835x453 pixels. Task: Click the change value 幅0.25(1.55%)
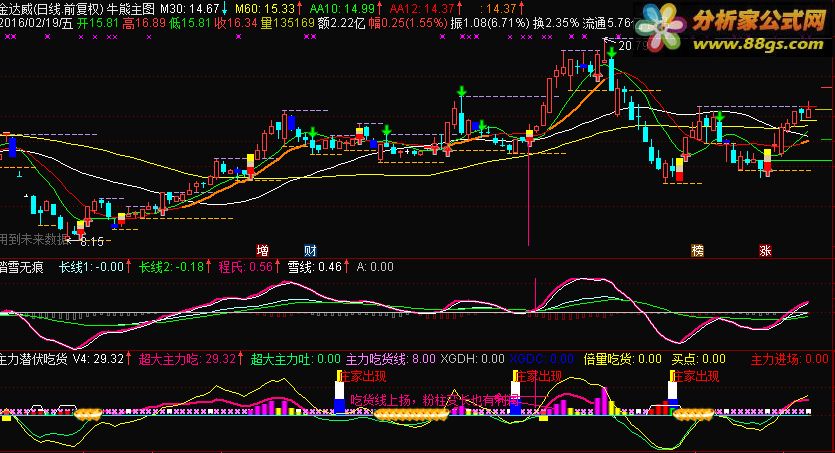[407, 23]
